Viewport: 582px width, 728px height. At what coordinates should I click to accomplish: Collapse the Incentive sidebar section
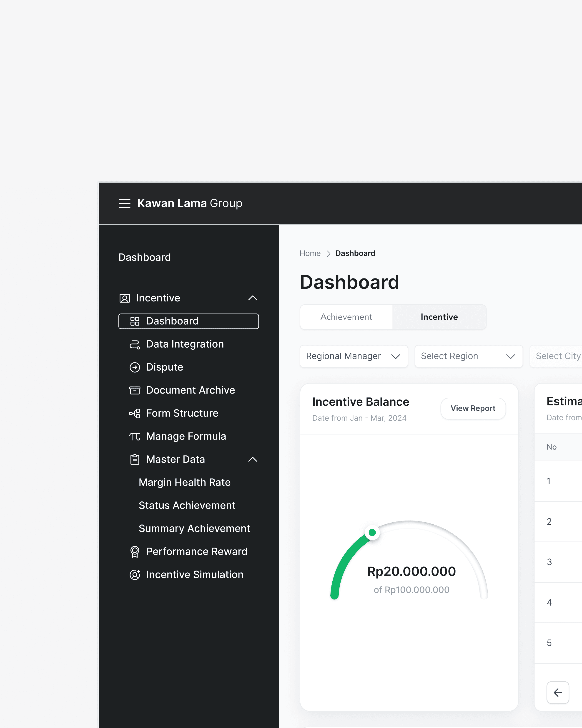pos(253,298)
